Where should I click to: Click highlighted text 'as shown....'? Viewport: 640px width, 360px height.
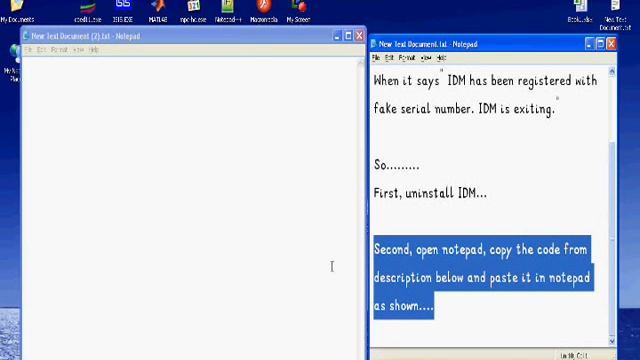click(404, 305)
